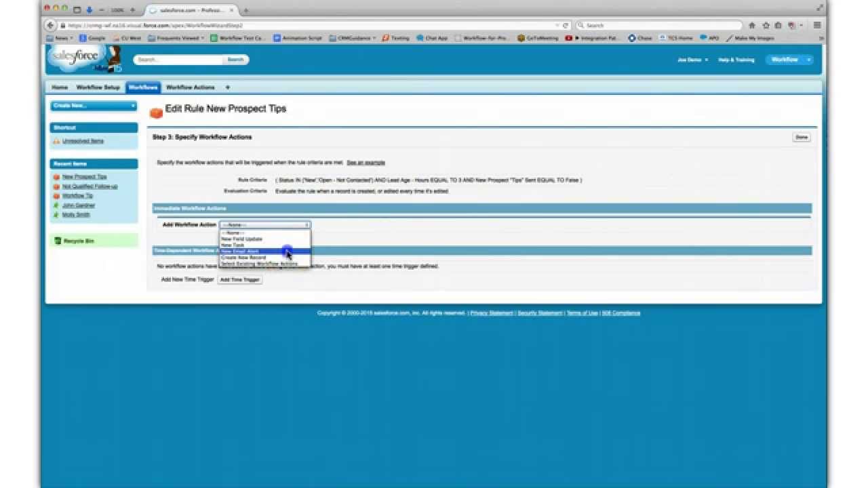Open the TCS Home bookmark

677,38
